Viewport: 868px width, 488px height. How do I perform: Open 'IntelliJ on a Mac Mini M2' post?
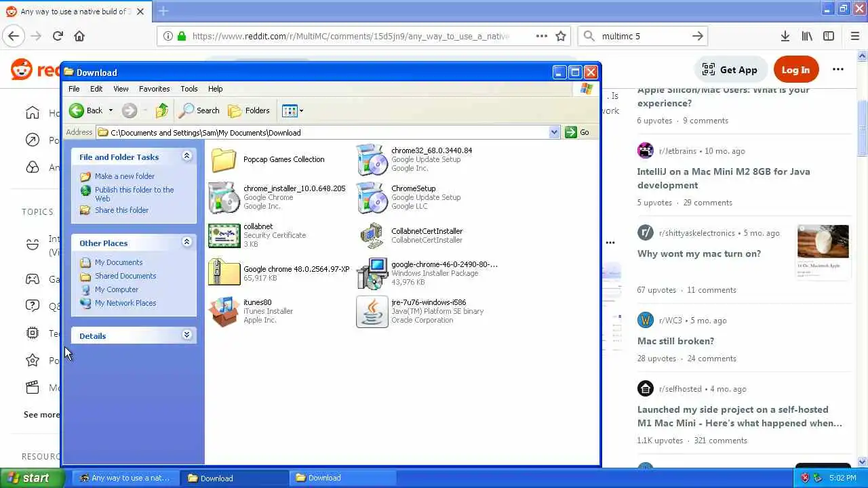click(x=724, y=178)
